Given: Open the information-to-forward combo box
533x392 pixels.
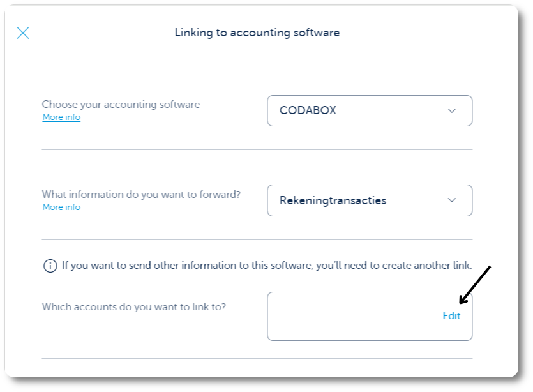Looking at the screenshot, I should 370,200.
